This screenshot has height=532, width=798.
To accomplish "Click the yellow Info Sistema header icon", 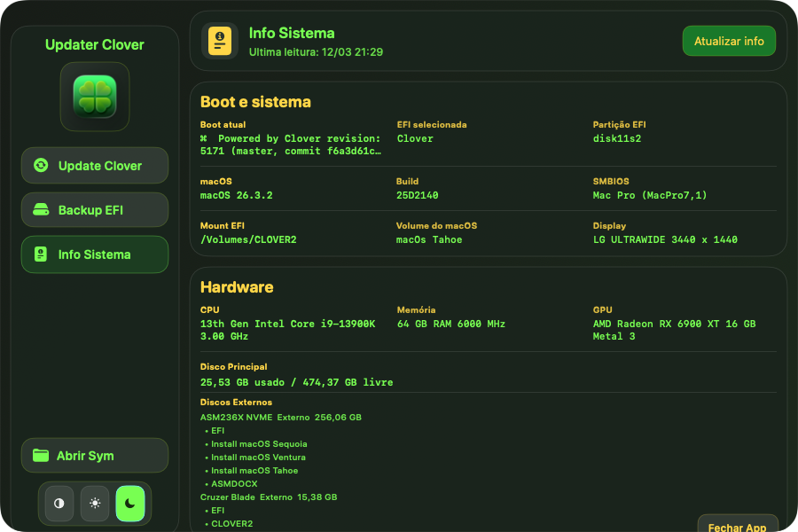I will (x=220, y=41).
